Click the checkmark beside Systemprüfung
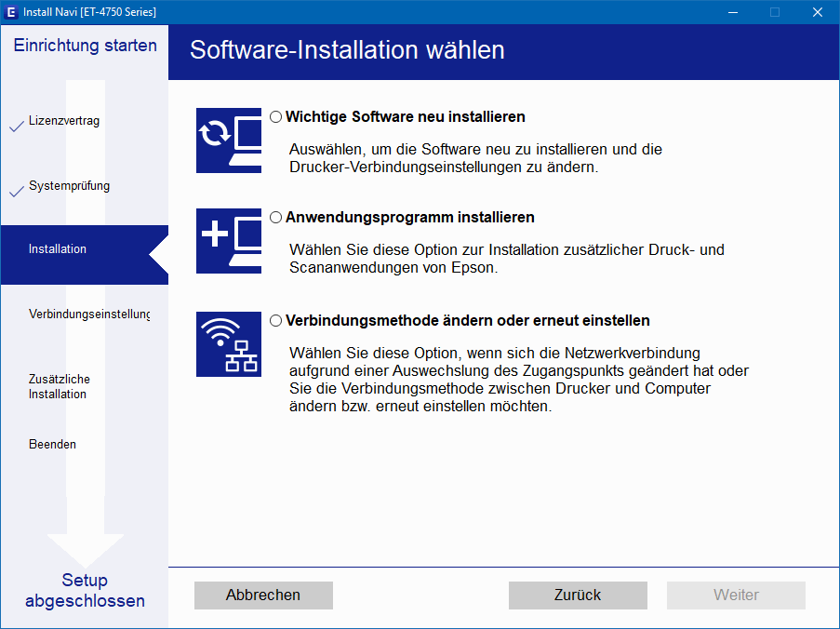Image resolution: width=840 pixels, height=629 pixels. pos(16,191)
